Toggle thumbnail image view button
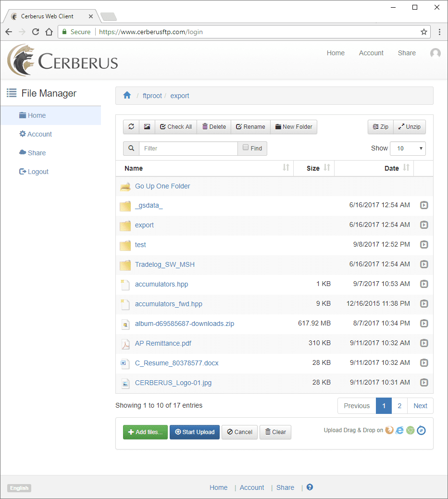 pos(147,126)
